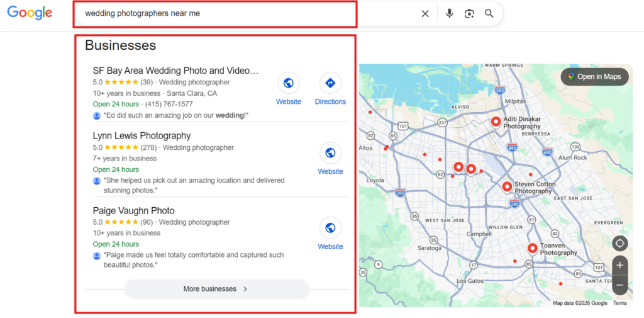This screenshot has width=644, height=318.
Task: Click the wedding photographers search field
Action: tap(245, 13)
